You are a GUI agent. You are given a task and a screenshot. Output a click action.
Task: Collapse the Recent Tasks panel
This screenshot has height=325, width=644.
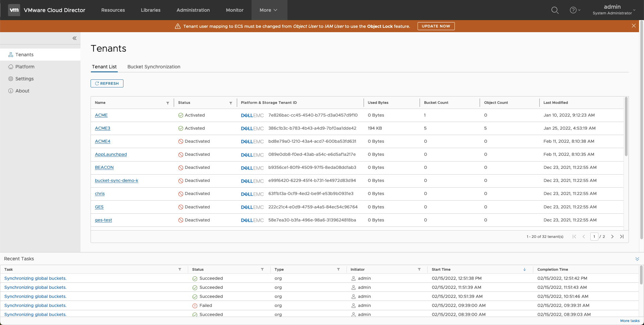pos(637,259)
